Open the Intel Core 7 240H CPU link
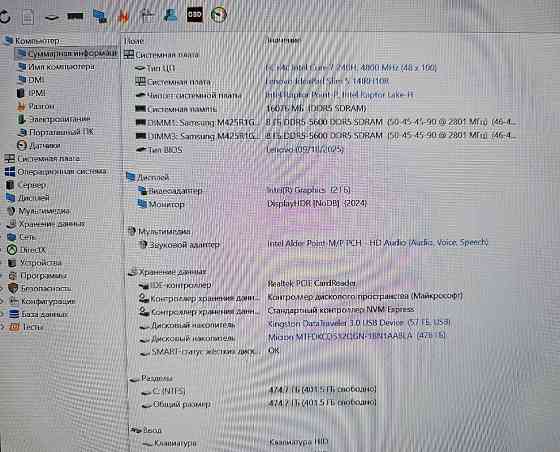 [351, 67]
